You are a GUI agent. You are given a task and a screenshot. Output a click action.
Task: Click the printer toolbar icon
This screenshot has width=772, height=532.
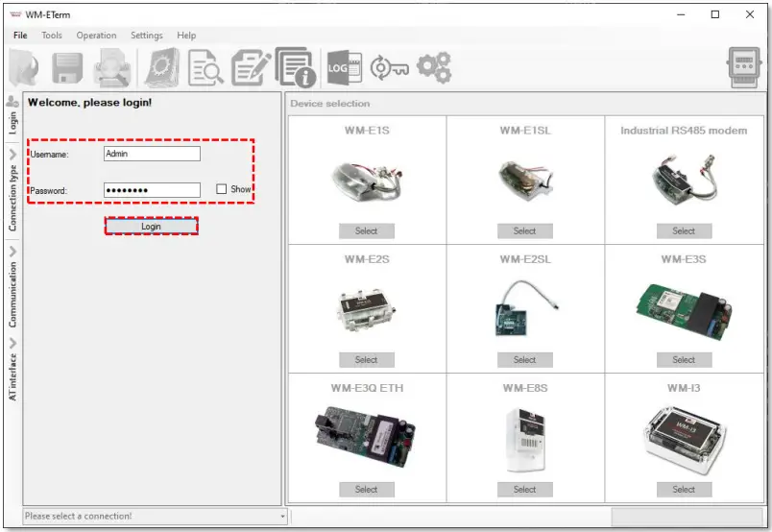[x=112, y=68]
